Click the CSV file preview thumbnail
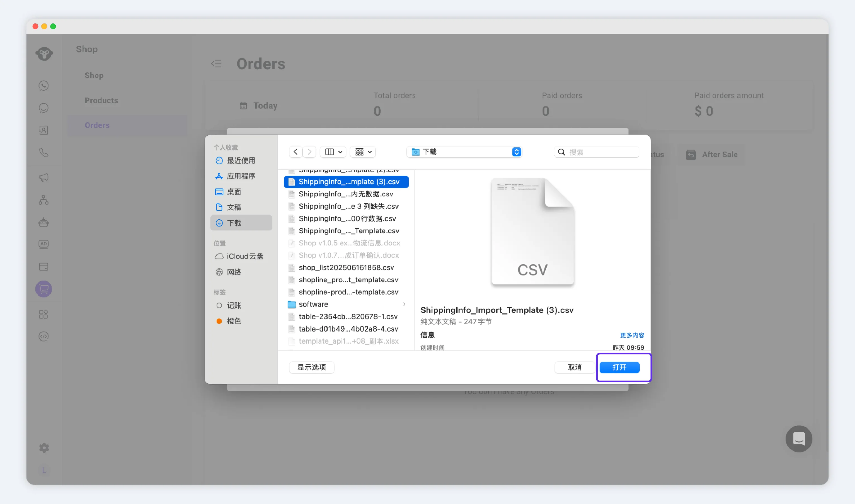855x504 pixels. point(532,232)
